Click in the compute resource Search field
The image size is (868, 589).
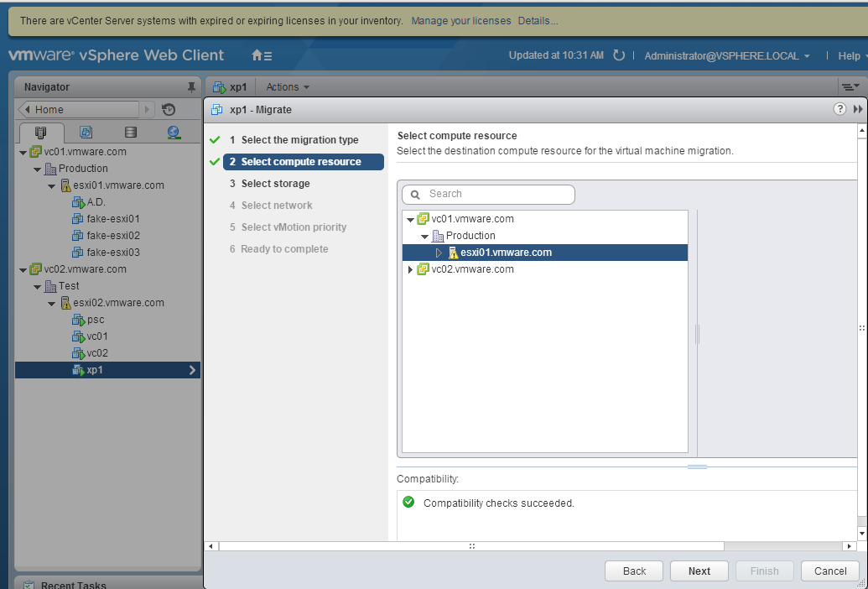(x=488, y=195)
